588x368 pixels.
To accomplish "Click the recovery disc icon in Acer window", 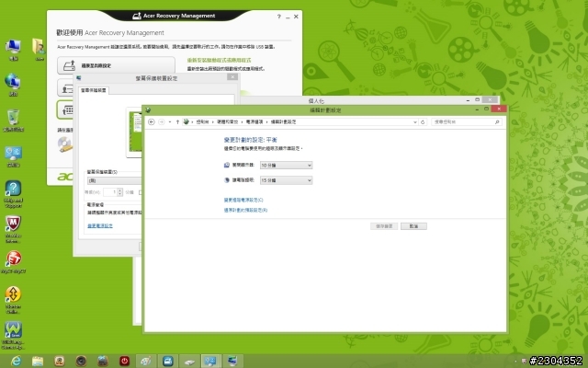I will click(65, 144).
